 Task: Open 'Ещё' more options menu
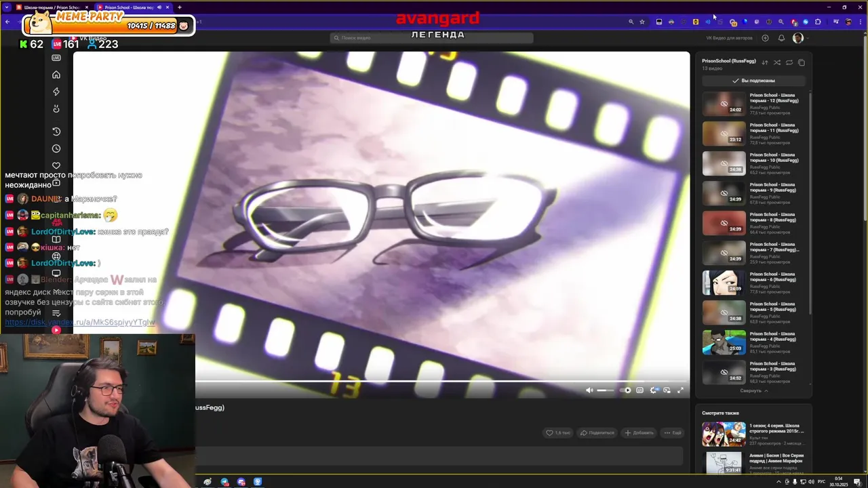[x=673, y=432]
